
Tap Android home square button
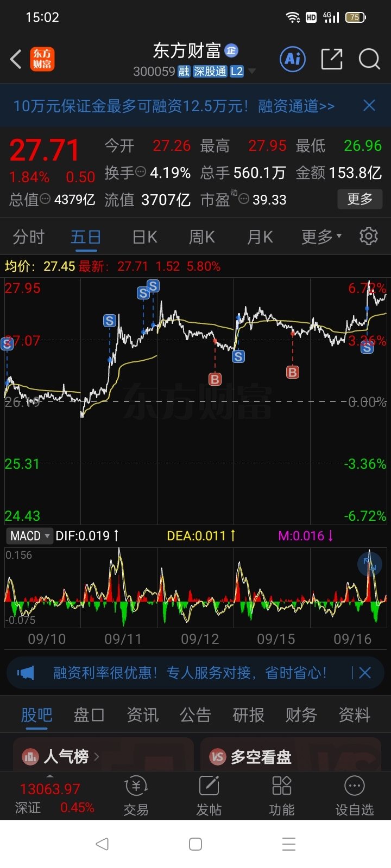(195, 844)
